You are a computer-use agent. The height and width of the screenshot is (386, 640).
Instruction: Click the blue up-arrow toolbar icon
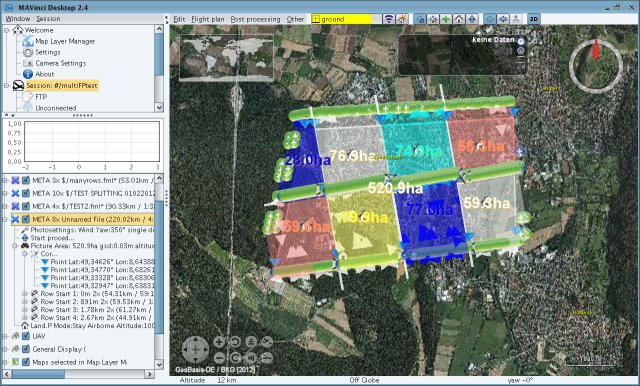(472, 19)
